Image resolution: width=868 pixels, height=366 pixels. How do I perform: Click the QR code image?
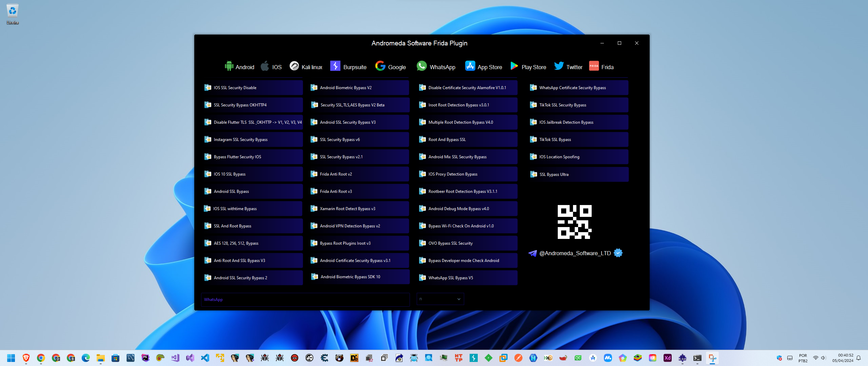click(574, 222)
